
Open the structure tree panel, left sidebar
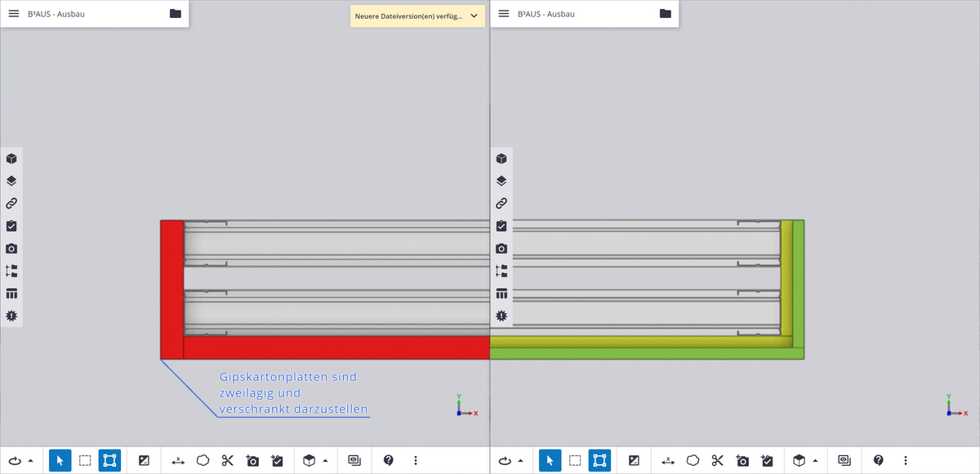tap(11, 271)
